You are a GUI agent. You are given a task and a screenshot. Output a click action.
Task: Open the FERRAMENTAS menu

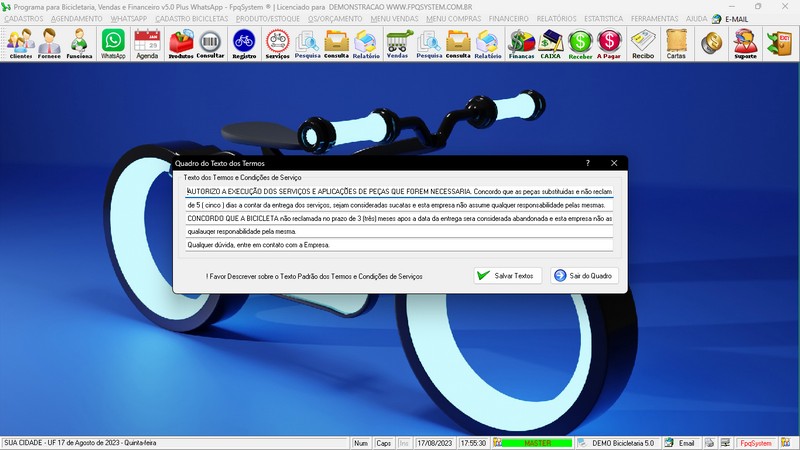(x=655, y=19)
